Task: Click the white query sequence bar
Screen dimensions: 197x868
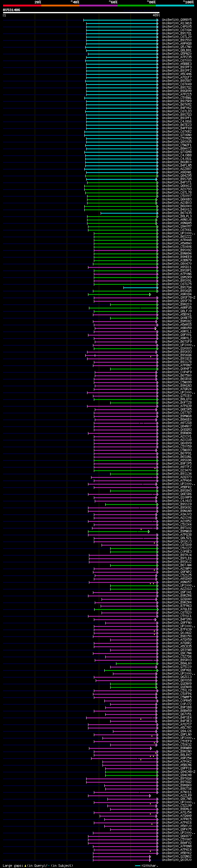Action: point(81,12)
